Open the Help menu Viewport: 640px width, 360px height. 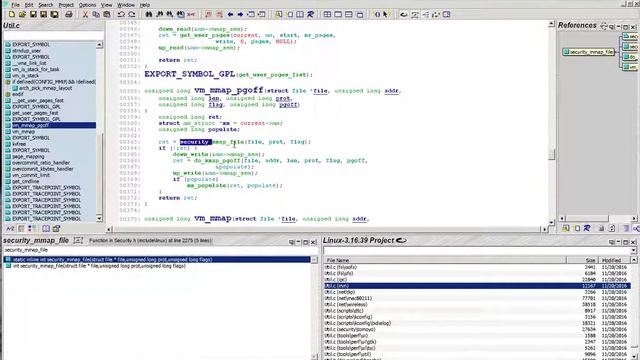(145, 5)
